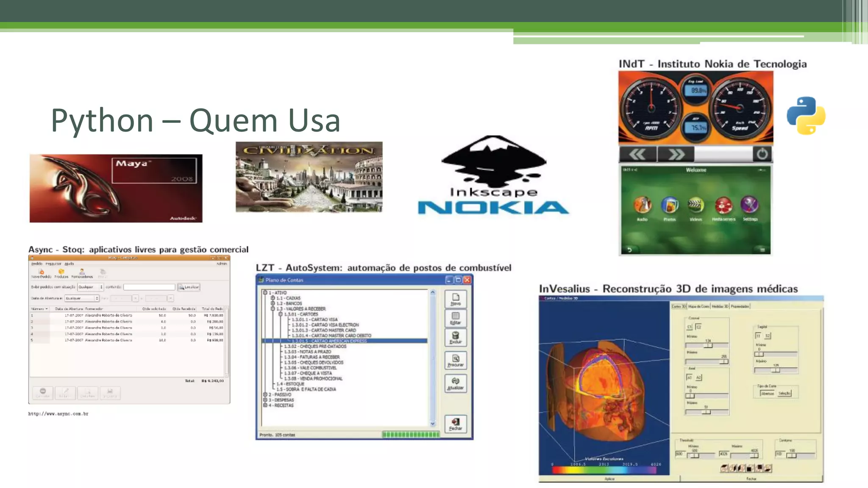The height and width of the screenshot is (488, 868).
Task: Expand the 2 - PASSIVO node
Action: [265, 394]
